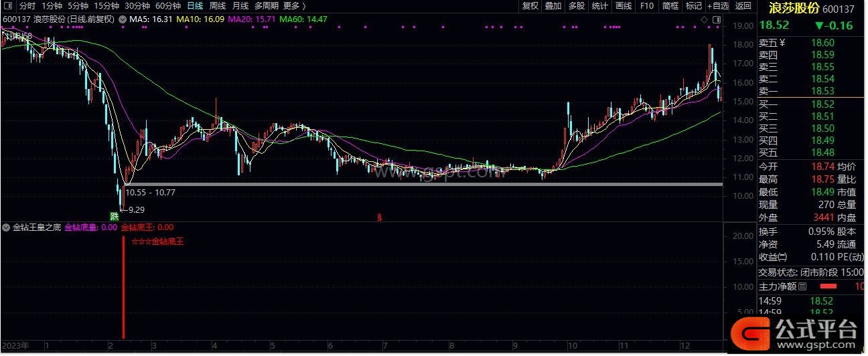Screen dimensions: 868x356
Task: Click the green 跌 signal marker under the chart low
Action: click(115, 215)
